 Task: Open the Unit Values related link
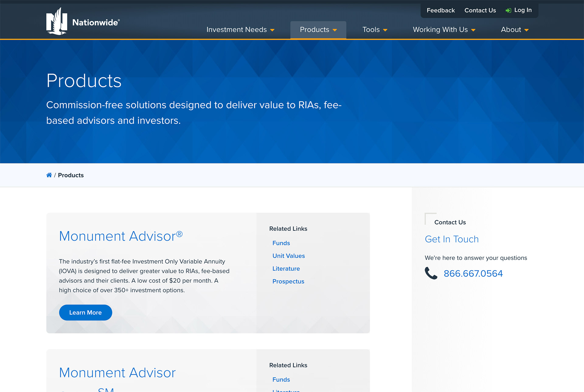(x=288, y=256)
